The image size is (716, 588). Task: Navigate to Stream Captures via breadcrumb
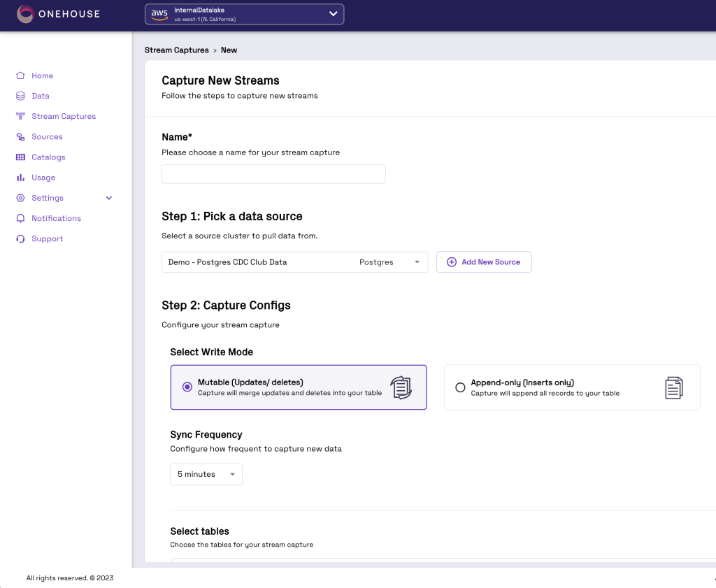click(x=177, y=50)
